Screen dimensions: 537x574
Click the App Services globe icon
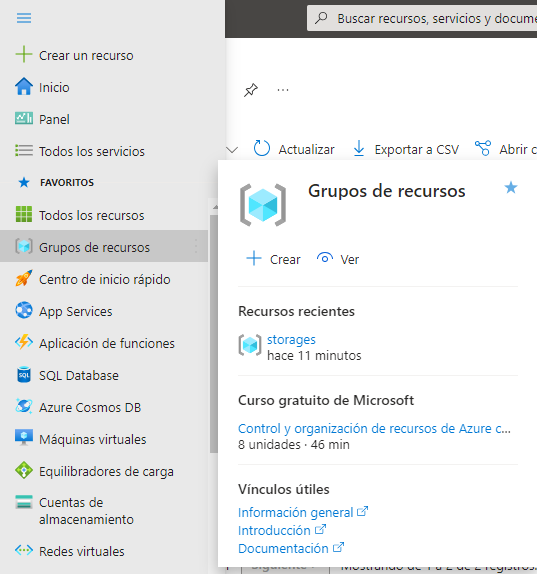pyautogui.click(x=24, y=310)
